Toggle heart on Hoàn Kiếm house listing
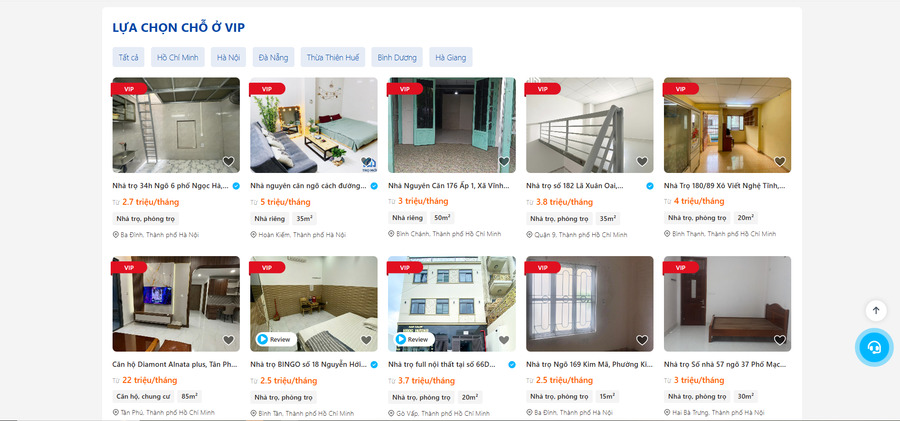The width and height of the screenshot is (900, 421). point(366,161)
